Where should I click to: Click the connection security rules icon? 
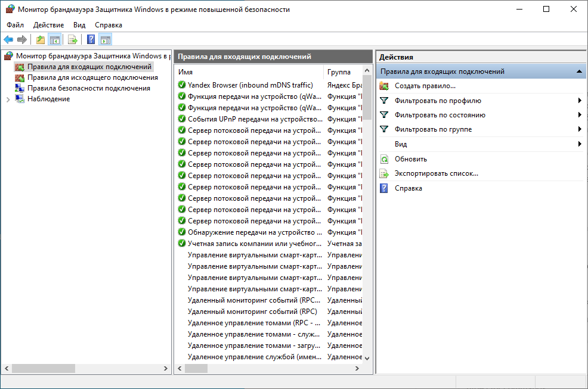(x=20, y=88)
